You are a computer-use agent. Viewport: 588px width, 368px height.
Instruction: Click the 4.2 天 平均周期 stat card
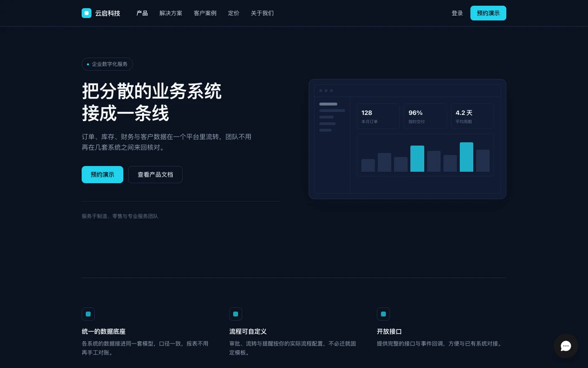(x=472, y=116)
